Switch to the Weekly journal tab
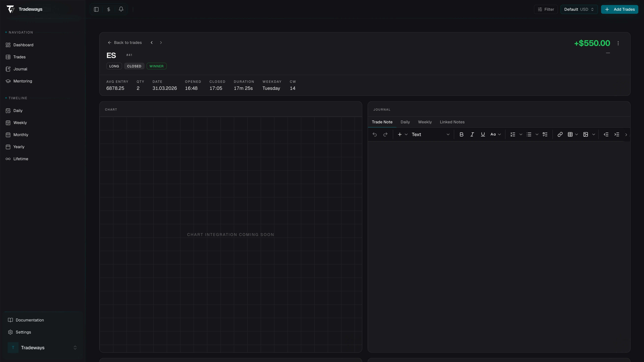 click(424, 122)
